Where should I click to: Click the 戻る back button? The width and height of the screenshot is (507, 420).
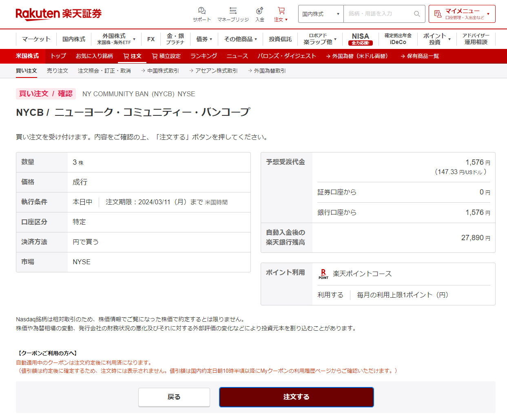(x=174, y=397)
